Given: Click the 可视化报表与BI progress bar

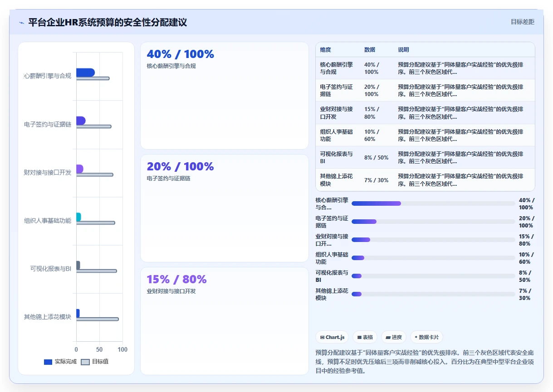Looking at the screenshot, I should (x=433, y=276).
